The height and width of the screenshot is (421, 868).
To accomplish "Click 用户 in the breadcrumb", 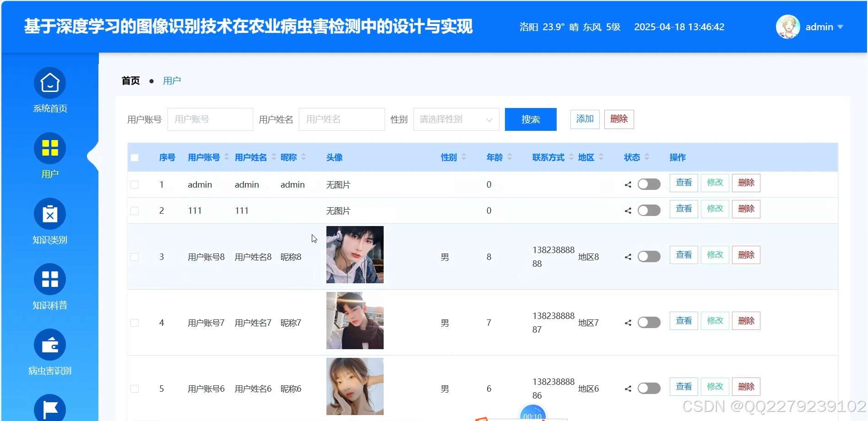I will coord(172,81).
